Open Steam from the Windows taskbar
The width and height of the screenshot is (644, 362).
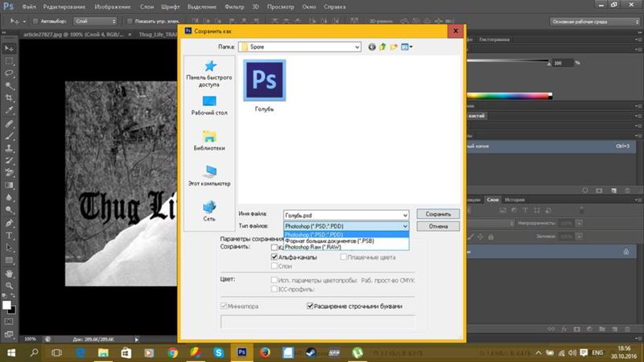(x=311, y=352)
